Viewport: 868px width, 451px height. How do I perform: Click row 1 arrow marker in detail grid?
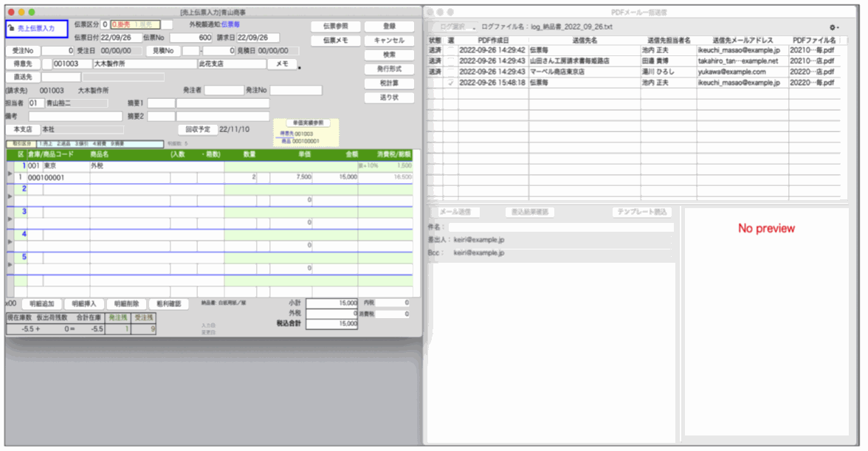[10, 173]
